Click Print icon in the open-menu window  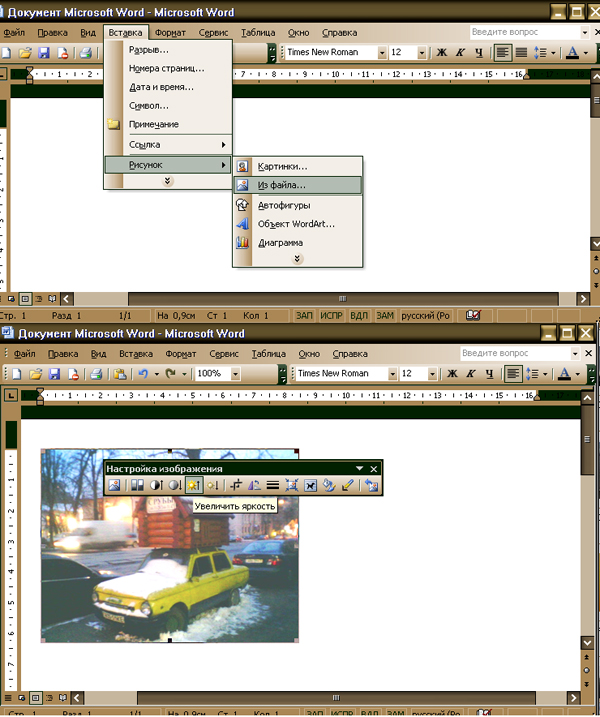(x=86, y=53)
